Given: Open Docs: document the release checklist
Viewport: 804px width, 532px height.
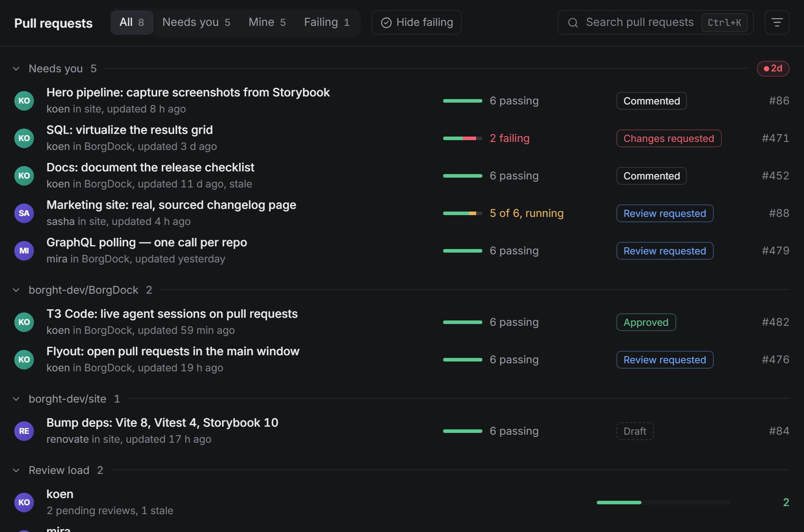Looking at the screenshot, I should pyautogui.click(x=150, y=167).
